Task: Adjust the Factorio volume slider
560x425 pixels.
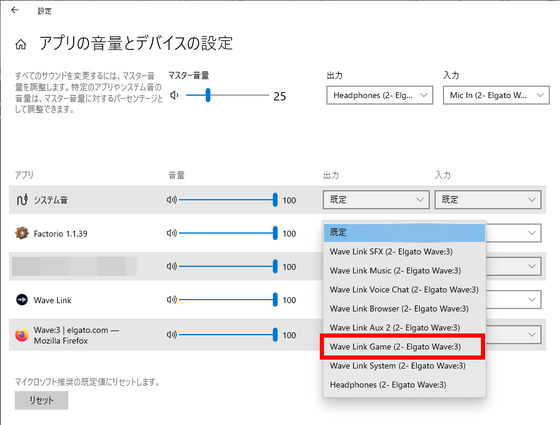Action: tap(228, 233)
